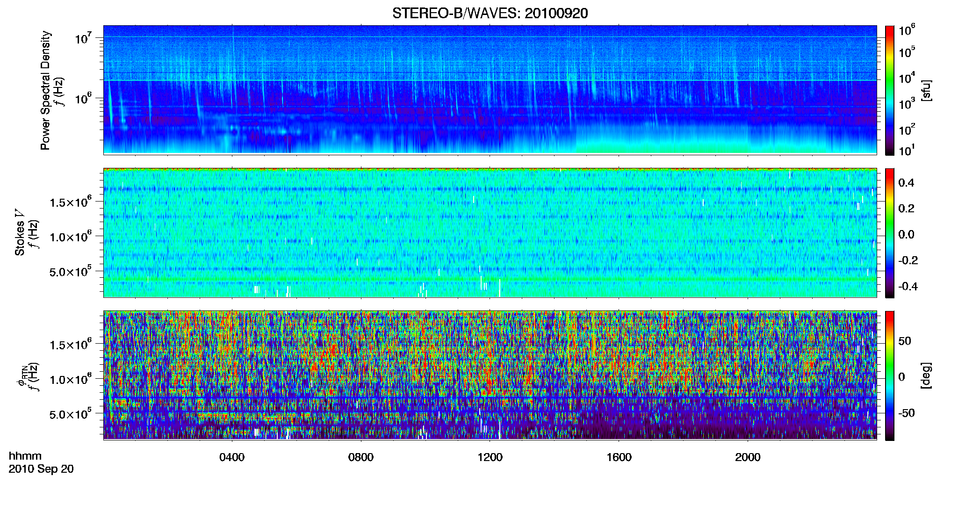
Task: Click the phi RTN angle colorbar
Action: pos(890,375)
